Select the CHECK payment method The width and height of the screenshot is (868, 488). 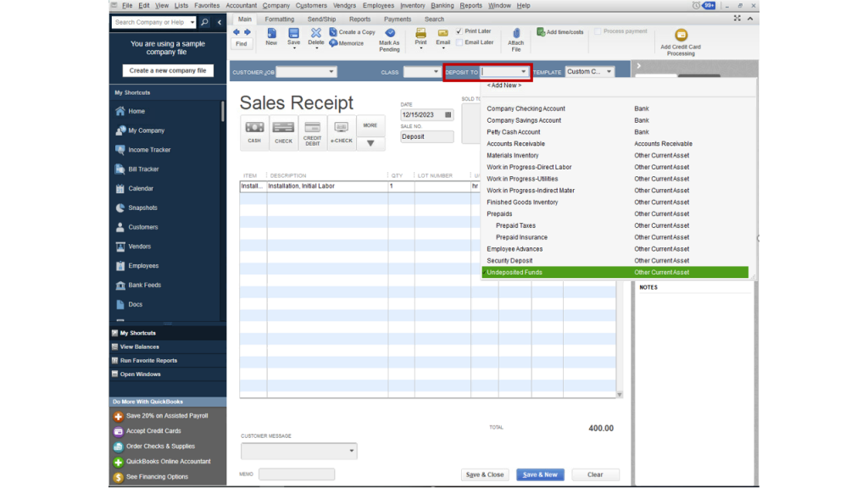click(283, 132)
